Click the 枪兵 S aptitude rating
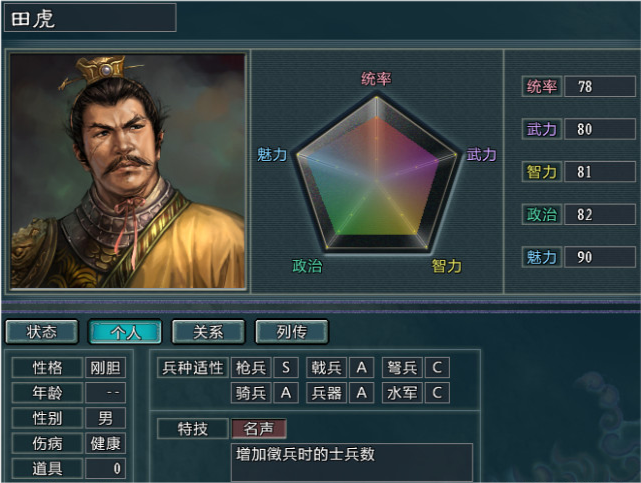 pos(286,368)
